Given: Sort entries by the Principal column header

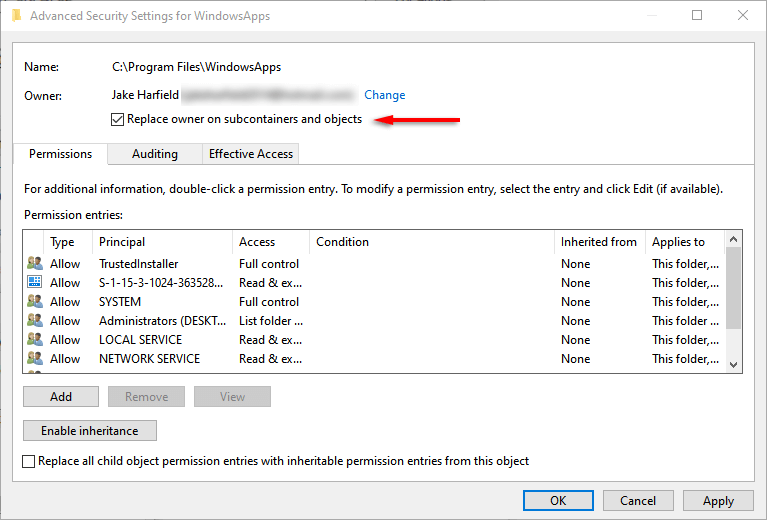Looking at the screenshot, I should click(x=122, y=242).
